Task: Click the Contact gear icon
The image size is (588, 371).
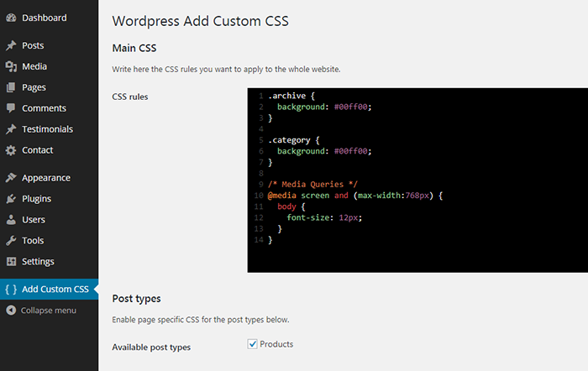Action: coord(11,150)
